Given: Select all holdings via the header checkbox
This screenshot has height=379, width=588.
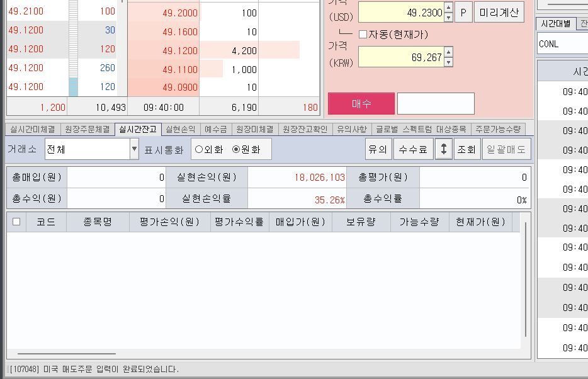Looking at the screenshot, I should [16, 221].
